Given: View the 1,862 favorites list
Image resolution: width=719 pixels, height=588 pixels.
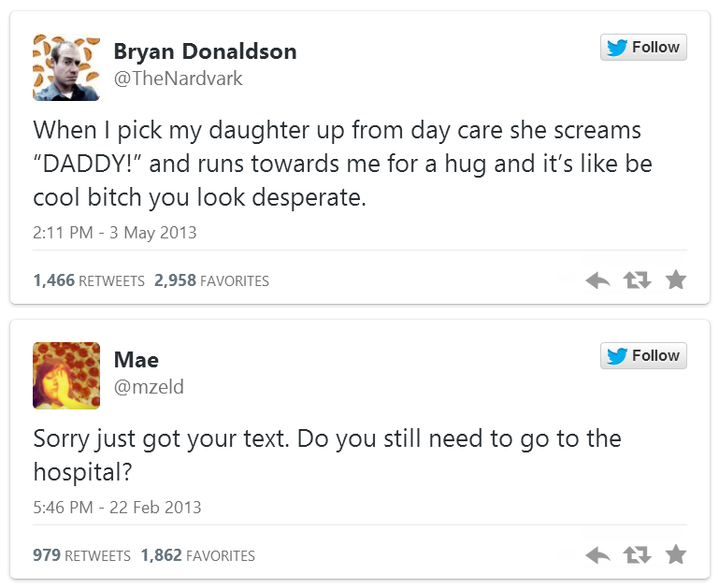Looking at the screenshot, I should click(197, 555).
